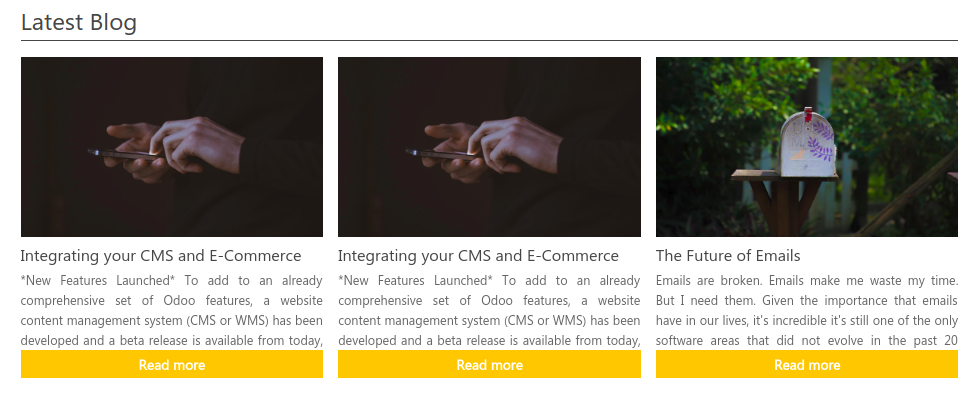Click the wooden post beneath the mailbox
The image size is (979, 403).
point(785,208)
